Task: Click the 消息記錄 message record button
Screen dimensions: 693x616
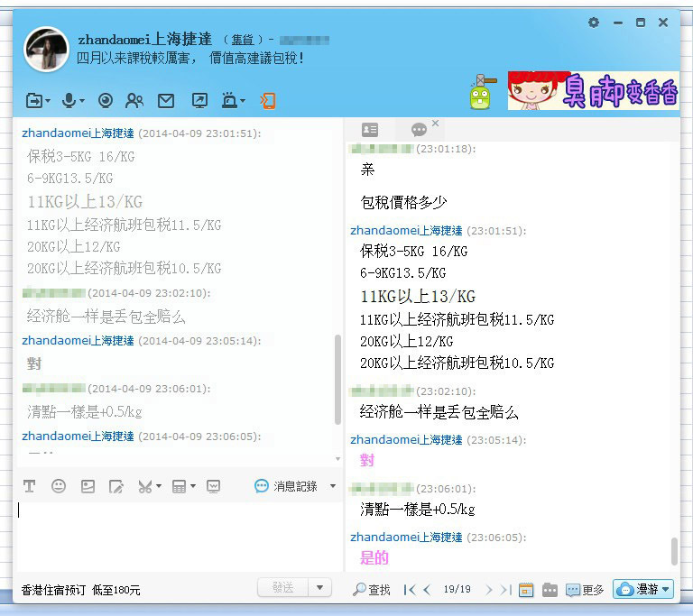Action: [286, 486]
